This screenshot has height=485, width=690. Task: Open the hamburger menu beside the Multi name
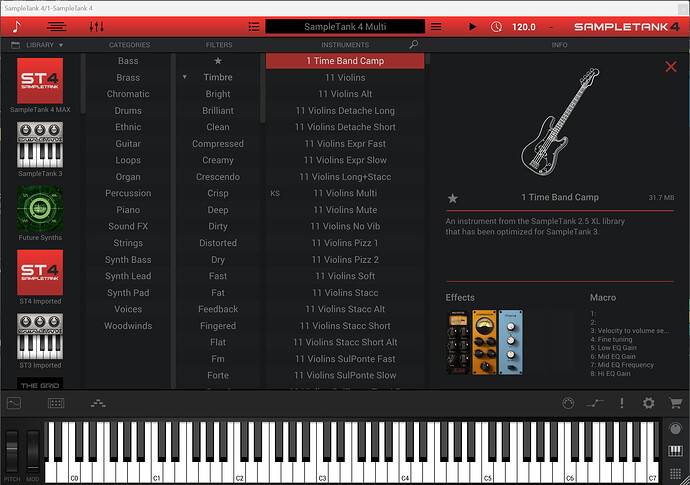pos(436,27)
